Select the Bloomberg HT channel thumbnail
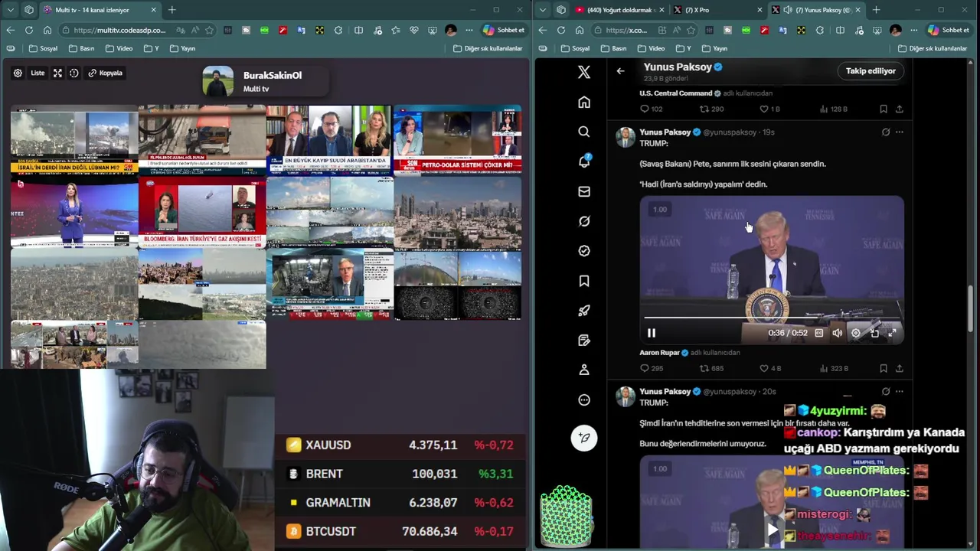980x551 pixels. pos(202,212)
